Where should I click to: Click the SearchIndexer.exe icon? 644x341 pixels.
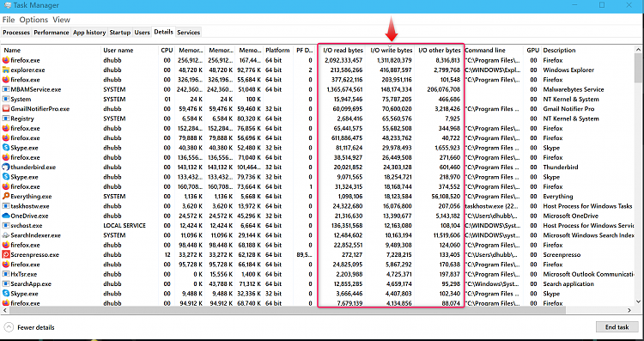click(x=6, y=235)
